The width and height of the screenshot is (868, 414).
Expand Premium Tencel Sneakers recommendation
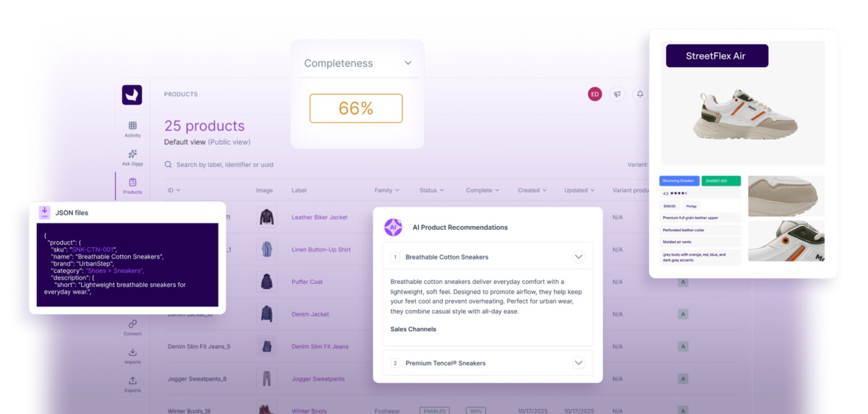pos(578,363)
